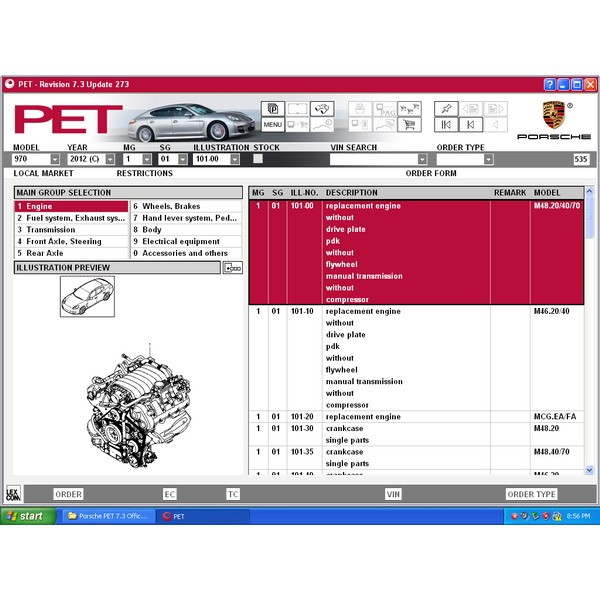Click the screen-to-cart transfer icon
Screen dimensions: 600x600
click(x=297, y=124)
